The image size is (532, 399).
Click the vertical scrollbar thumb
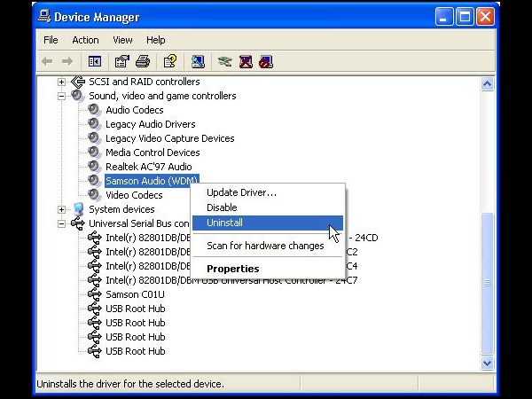[487, 284]
